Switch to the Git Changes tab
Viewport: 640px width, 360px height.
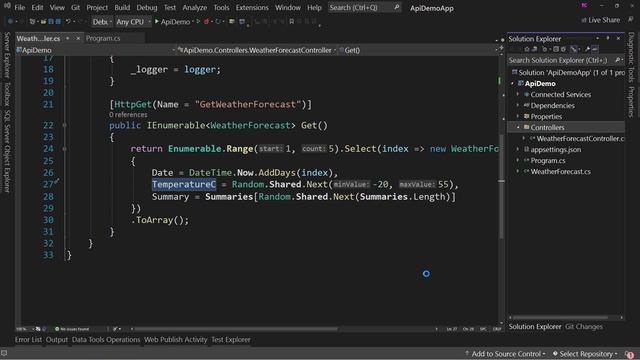(x=584, y=327)
